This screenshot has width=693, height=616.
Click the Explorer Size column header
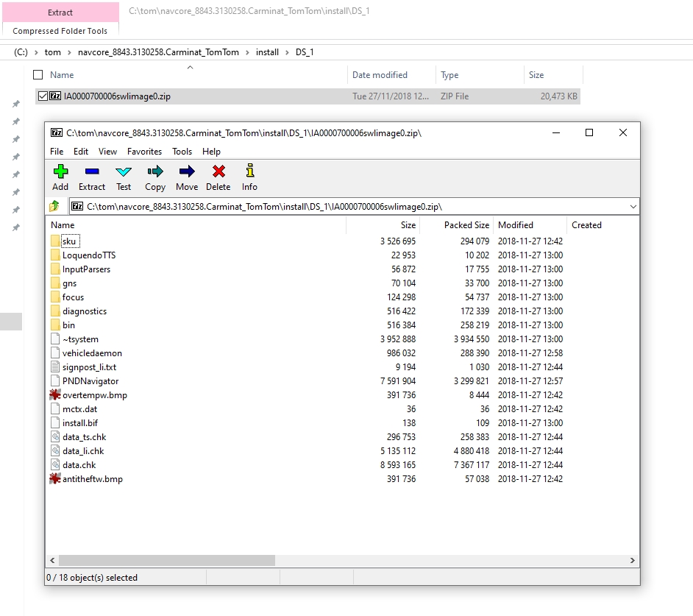pyautogui.click(x=553, y=75)
